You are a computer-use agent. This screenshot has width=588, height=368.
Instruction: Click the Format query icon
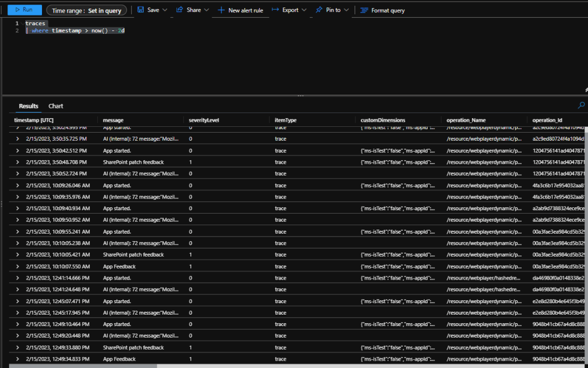click(x=364, y=10)
